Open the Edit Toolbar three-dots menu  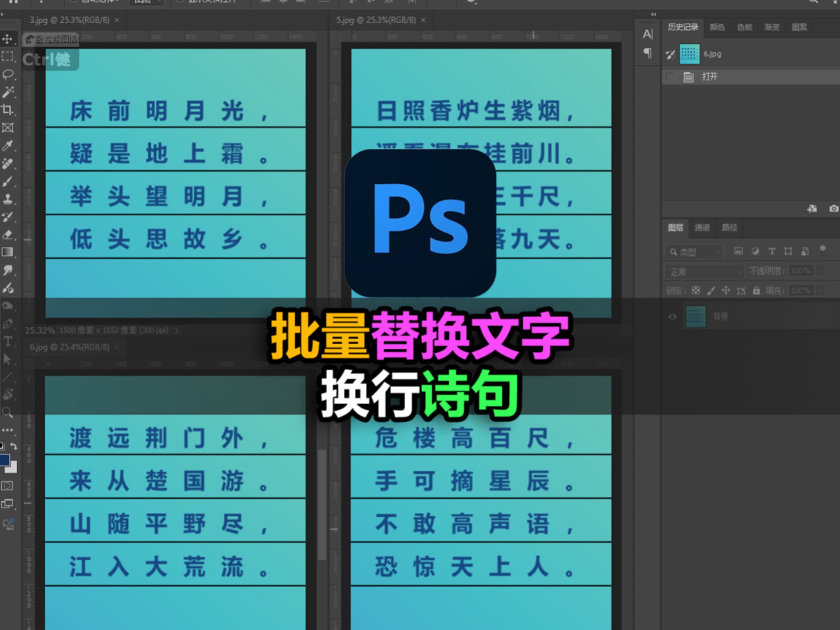[7, 430]
